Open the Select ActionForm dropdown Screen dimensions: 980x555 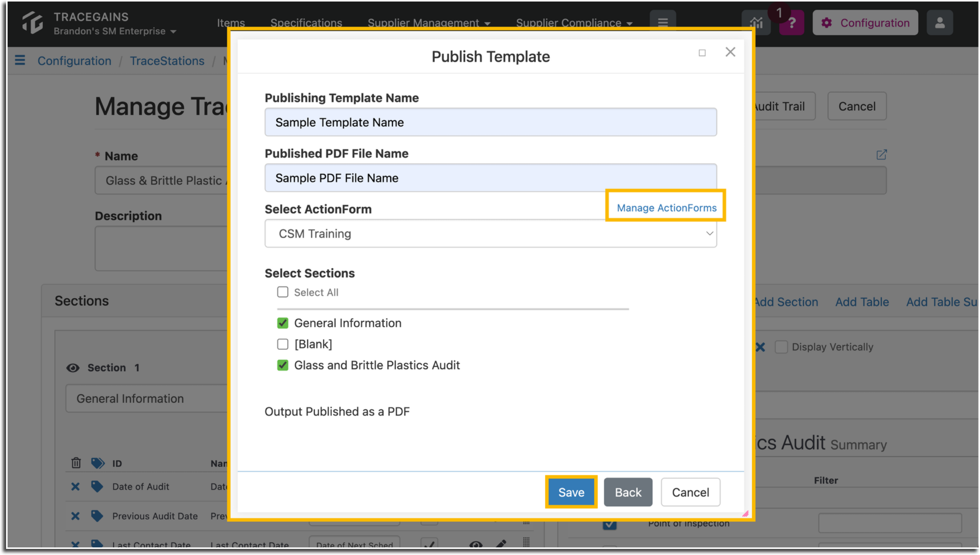tap(491, 233)
